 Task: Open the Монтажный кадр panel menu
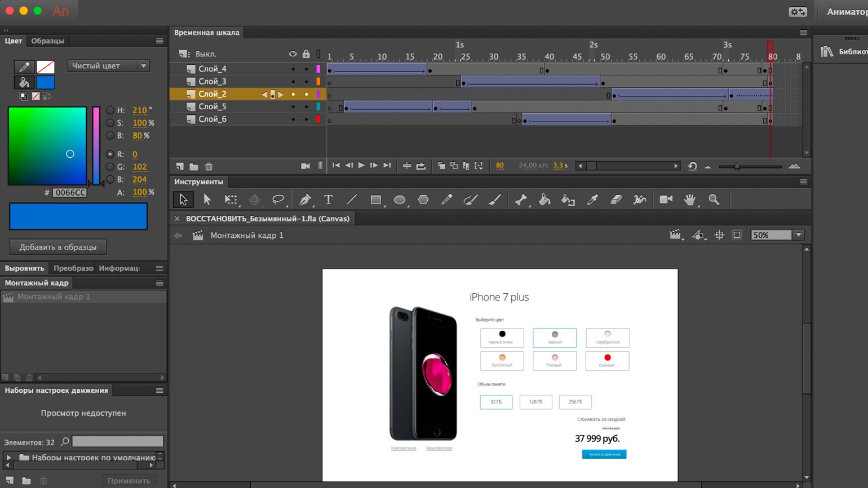[x=160, y=283]
